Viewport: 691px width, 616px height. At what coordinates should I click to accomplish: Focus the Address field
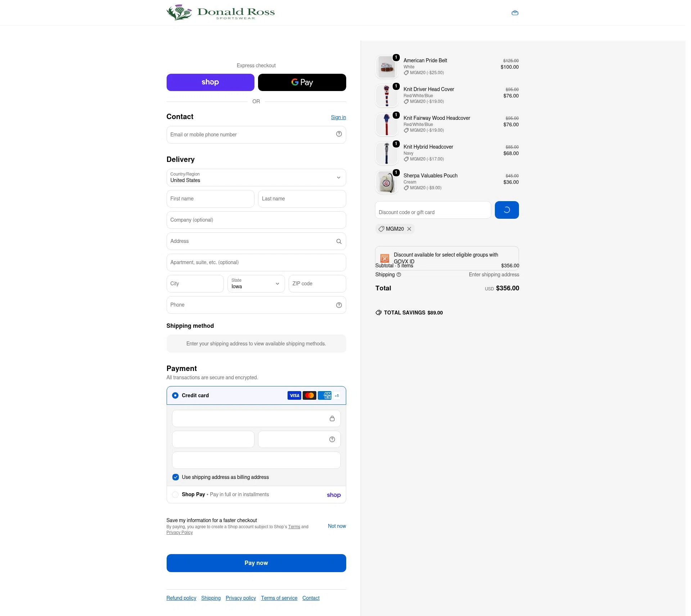[256, 241]
